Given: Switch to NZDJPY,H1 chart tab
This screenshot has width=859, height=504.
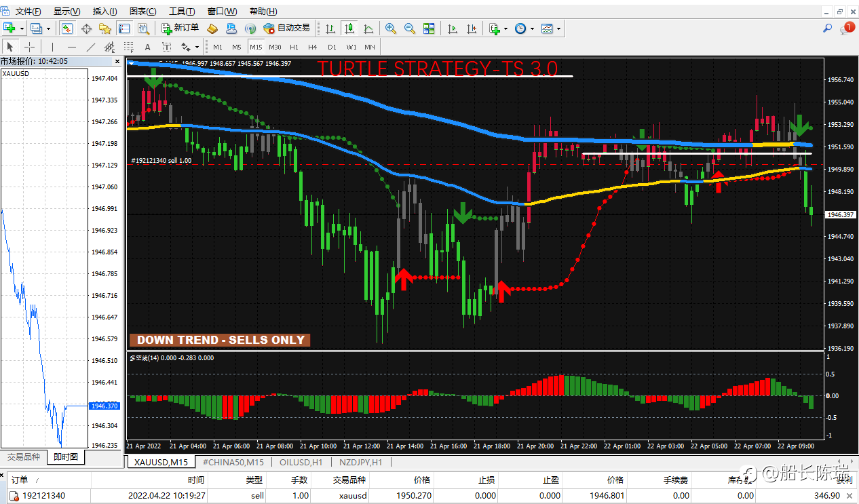Looking at the screenshot, I should click(x=360, y=462).
